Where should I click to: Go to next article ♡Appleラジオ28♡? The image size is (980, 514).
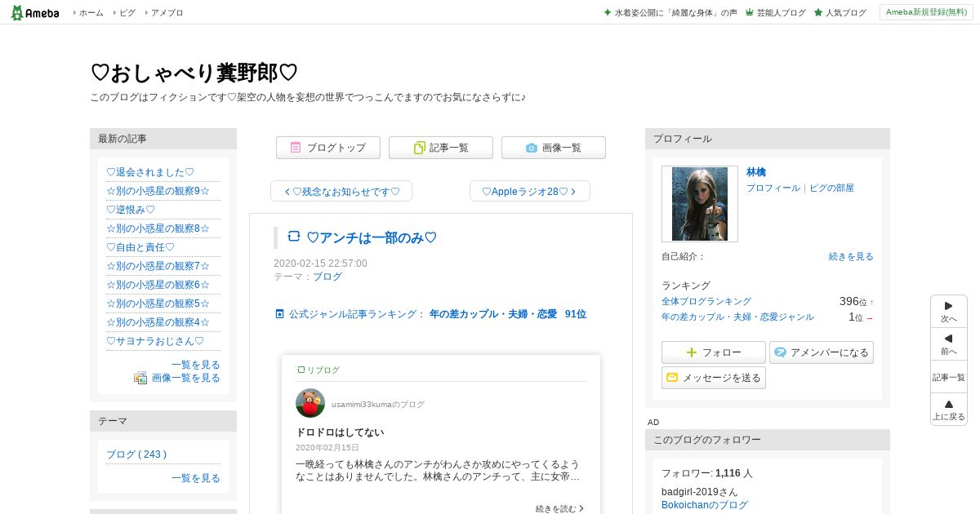tap(530, 192)
